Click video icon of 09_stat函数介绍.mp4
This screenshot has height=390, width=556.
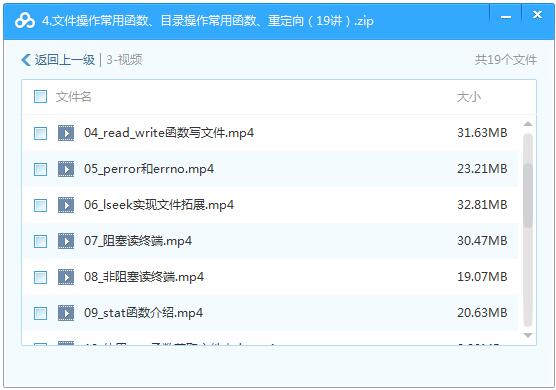(66, 313)
